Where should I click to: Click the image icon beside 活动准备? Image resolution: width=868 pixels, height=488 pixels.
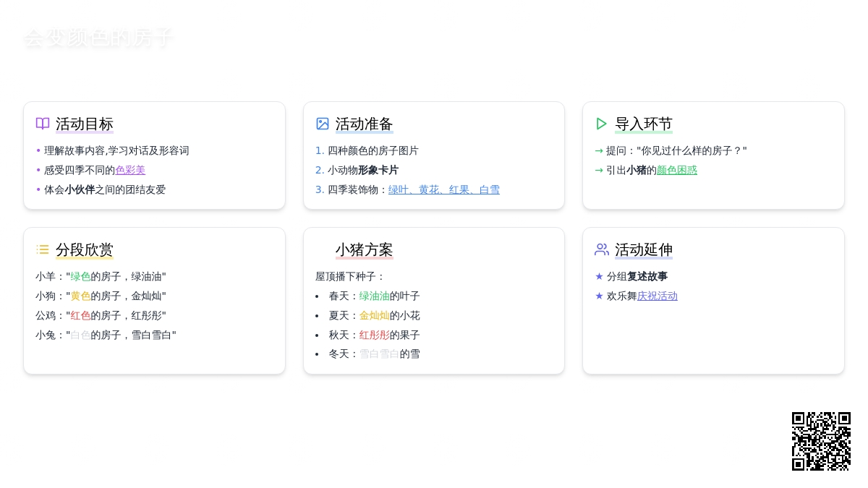[x=323, y=124]
